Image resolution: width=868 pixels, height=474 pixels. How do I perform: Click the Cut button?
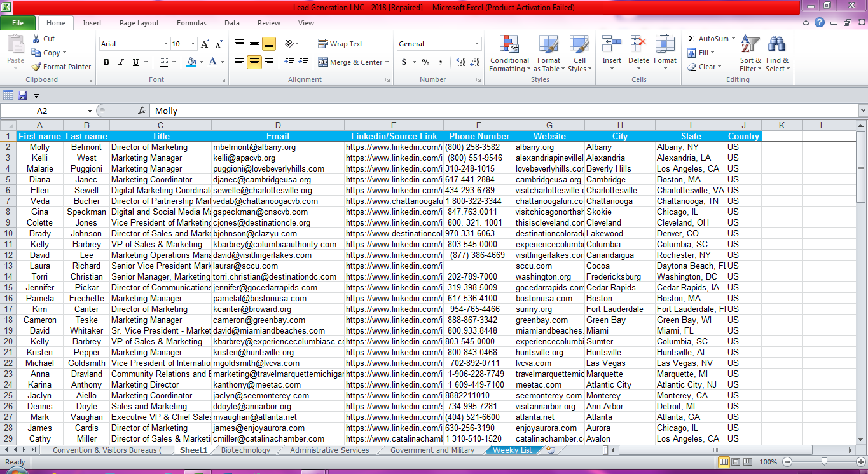point(43,39)
